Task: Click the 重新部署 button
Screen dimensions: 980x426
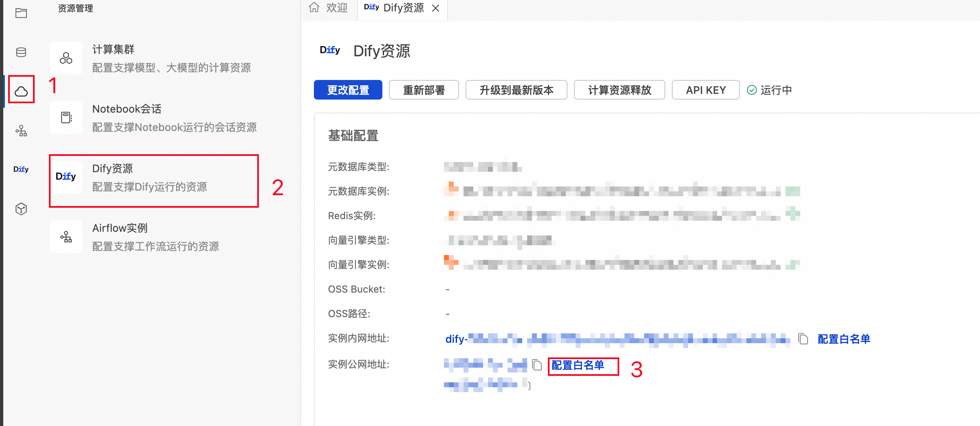Action: (x=424, y=90)
